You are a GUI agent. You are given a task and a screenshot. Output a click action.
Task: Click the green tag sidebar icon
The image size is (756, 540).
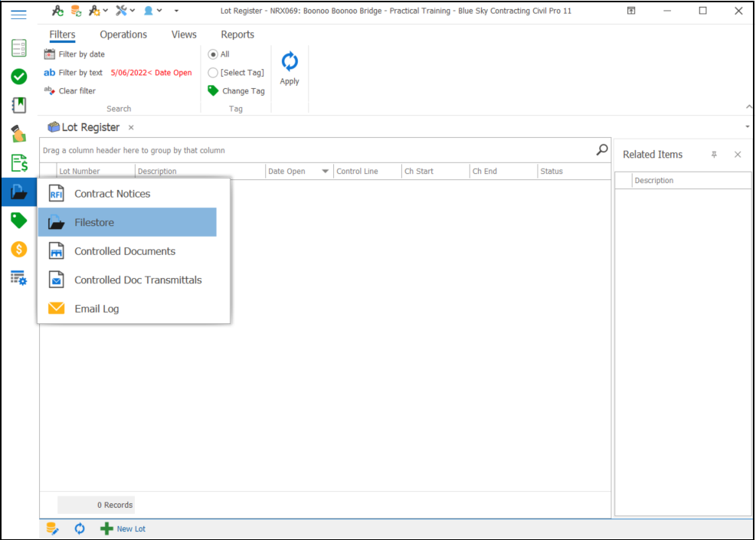point(19,221)
